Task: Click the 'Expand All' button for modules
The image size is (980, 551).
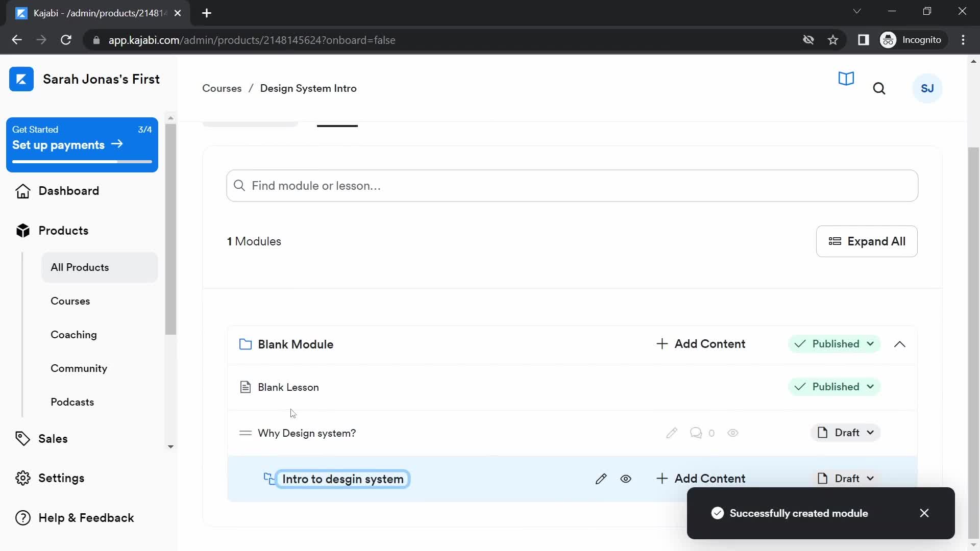Action: pyautogui.click(x=868, y=241)
